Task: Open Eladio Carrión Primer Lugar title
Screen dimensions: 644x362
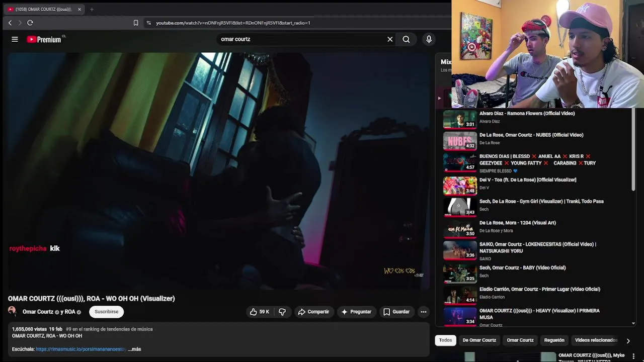Action: coord(540,289)
